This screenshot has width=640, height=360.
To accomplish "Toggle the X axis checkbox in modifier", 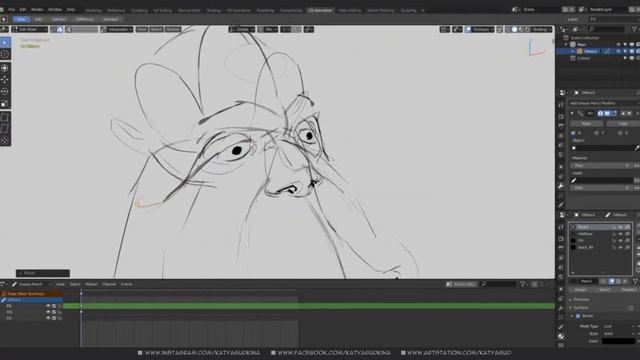I will [573, 133].
